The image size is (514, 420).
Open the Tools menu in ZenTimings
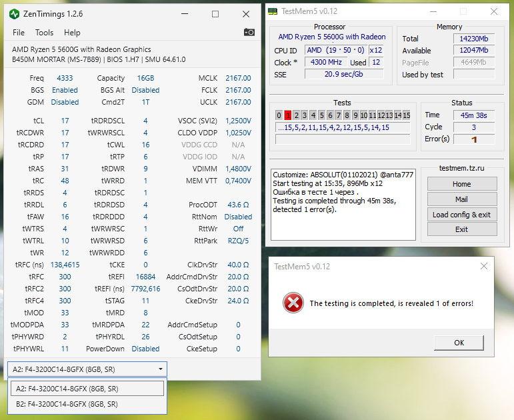tap(44, 33)
